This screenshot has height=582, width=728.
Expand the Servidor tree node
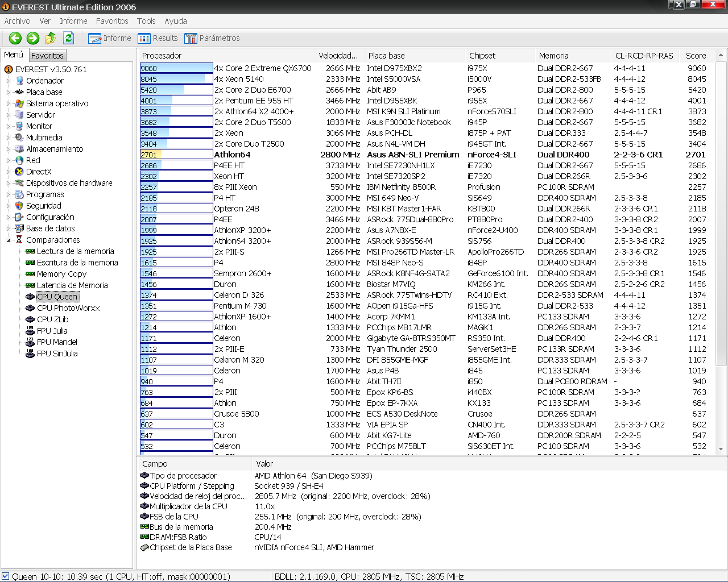(9, 115)
